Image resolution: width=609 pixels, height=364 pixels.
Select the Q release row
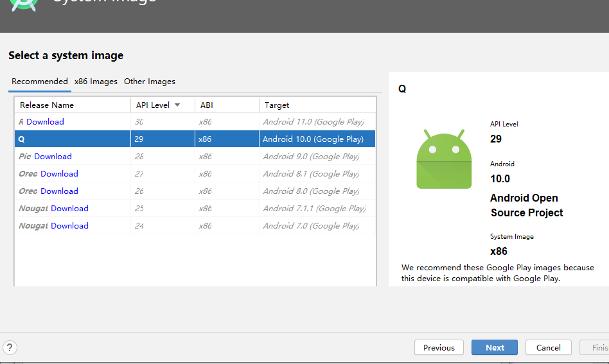(195, 139)
